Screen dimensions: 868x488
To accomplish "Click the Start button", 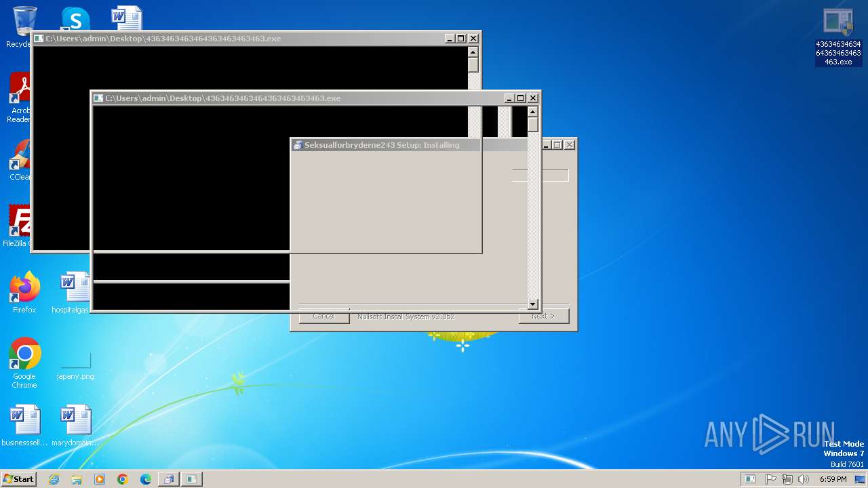I will (18, 479).
